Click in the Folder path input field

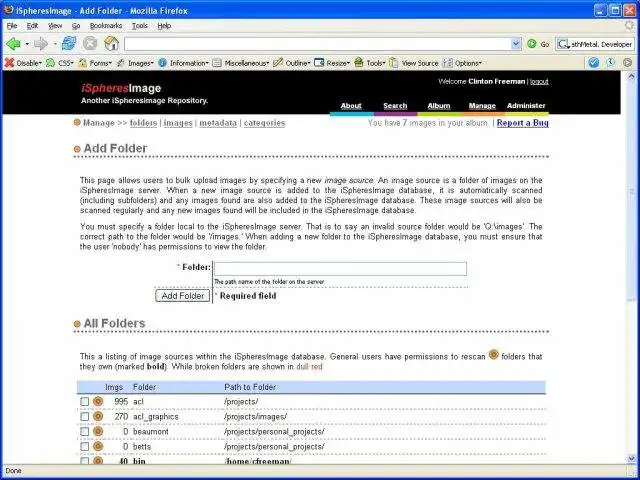click(x=340, y=269)
